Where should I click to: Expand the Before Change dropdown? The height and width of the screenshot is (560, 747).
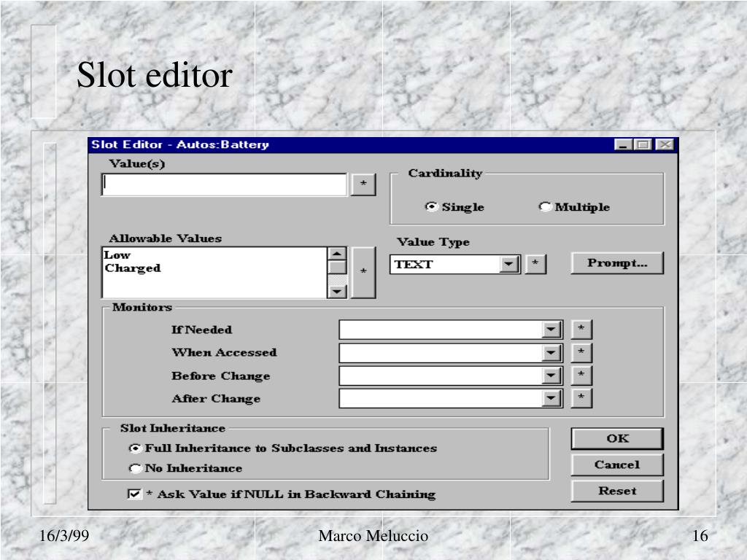551,376
